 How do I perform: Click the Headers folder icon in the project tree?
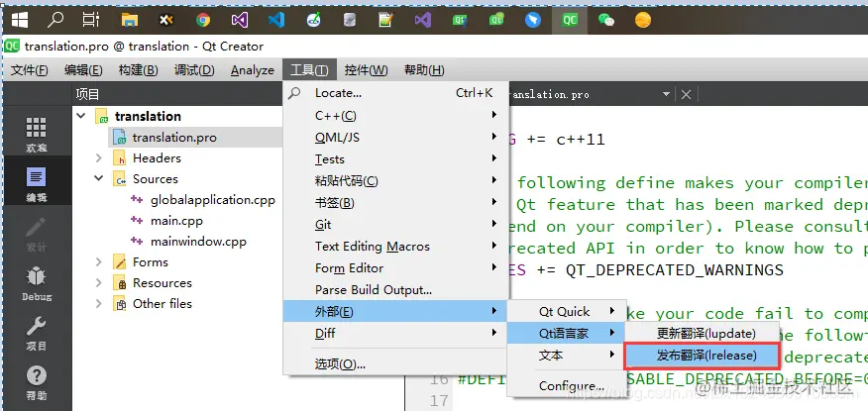120,158
